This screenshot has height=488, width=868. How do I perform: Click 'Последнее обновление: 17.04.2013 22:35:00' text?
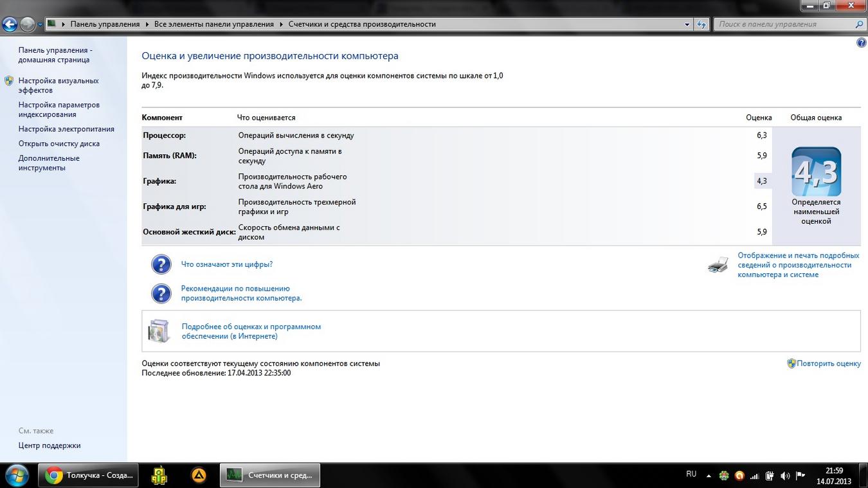coord(216,373)
